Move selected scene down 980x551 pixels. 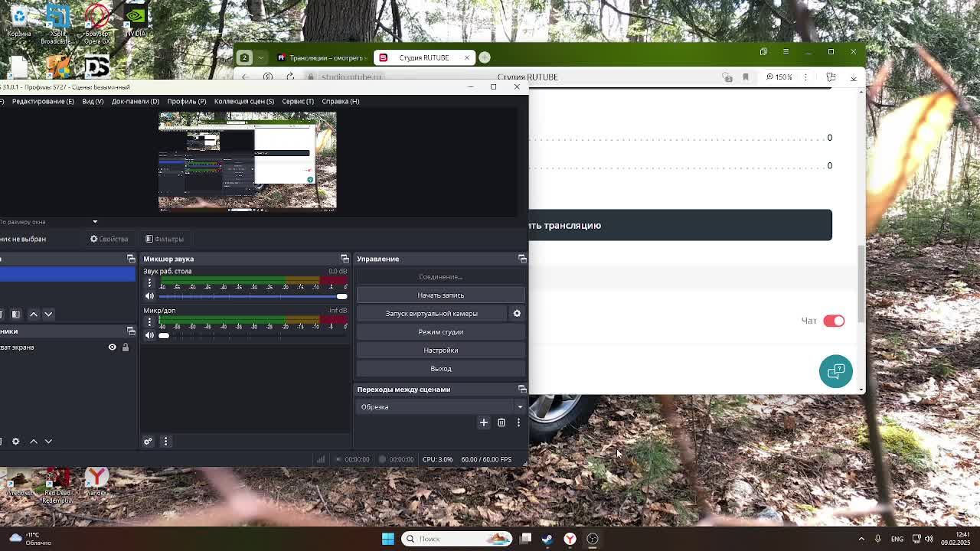[x=48, y=315]
